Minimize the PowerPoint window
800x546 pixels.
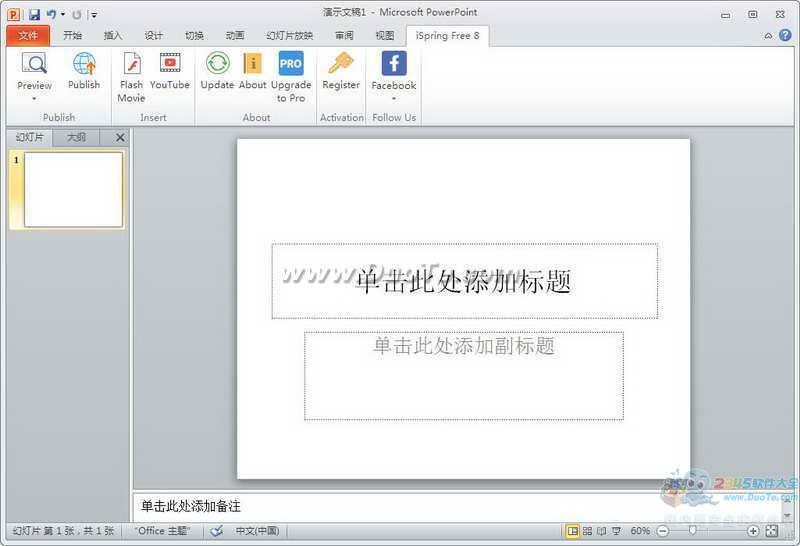coord(726,15)
